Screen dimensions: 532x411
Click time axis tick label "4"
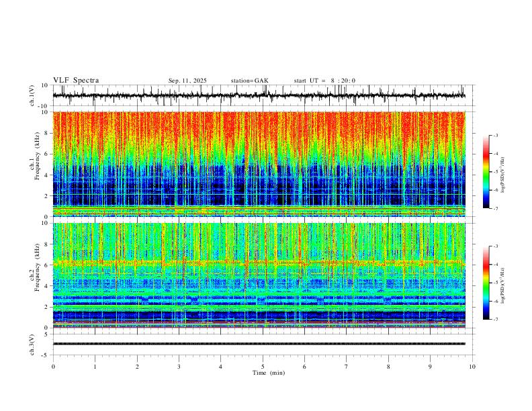tap(221, 367)
